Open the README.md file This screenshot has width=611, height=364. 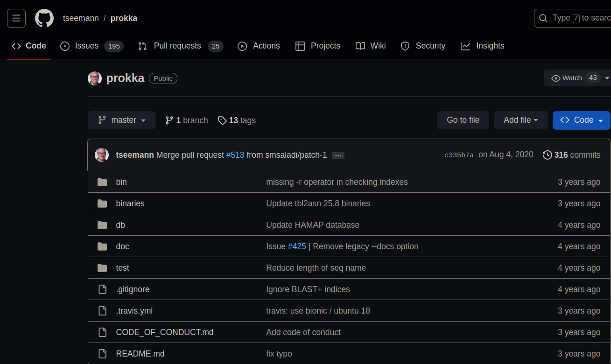click(x=140, y=354)
